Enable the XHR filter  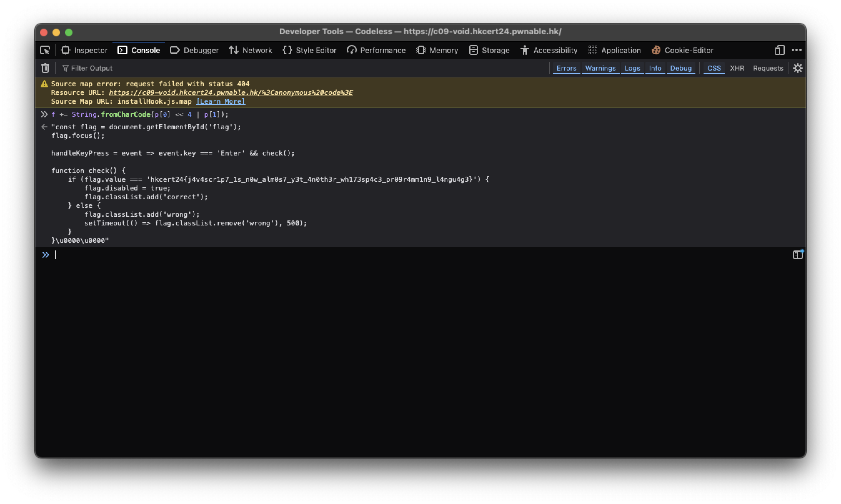point(737,68)
